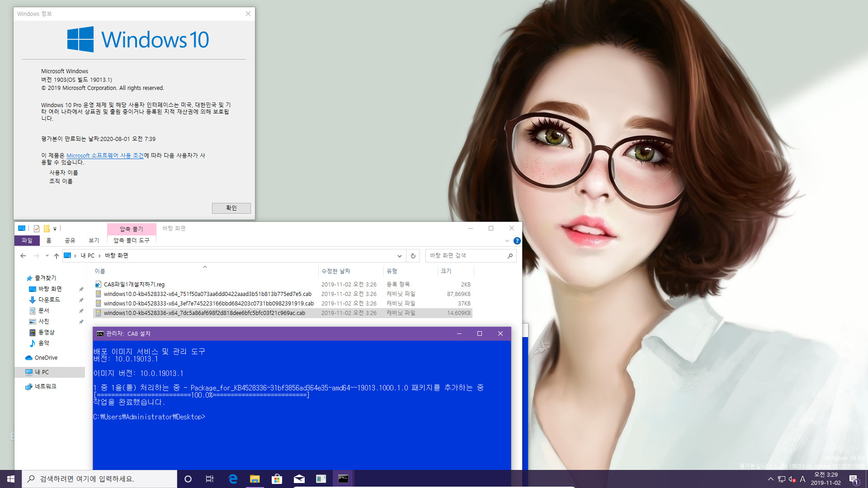Click the muted volume tray icon

click(x=792, y=479)
